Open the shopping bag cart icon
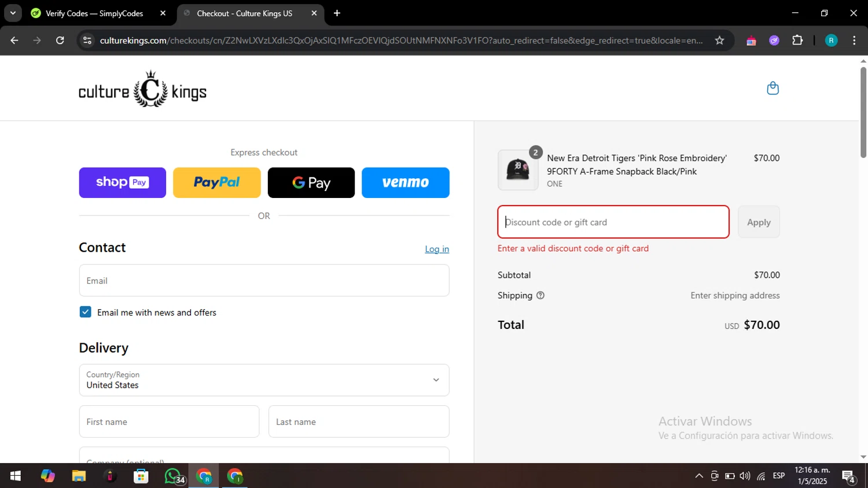The image size is (868, 488). [x=773, y=88]
